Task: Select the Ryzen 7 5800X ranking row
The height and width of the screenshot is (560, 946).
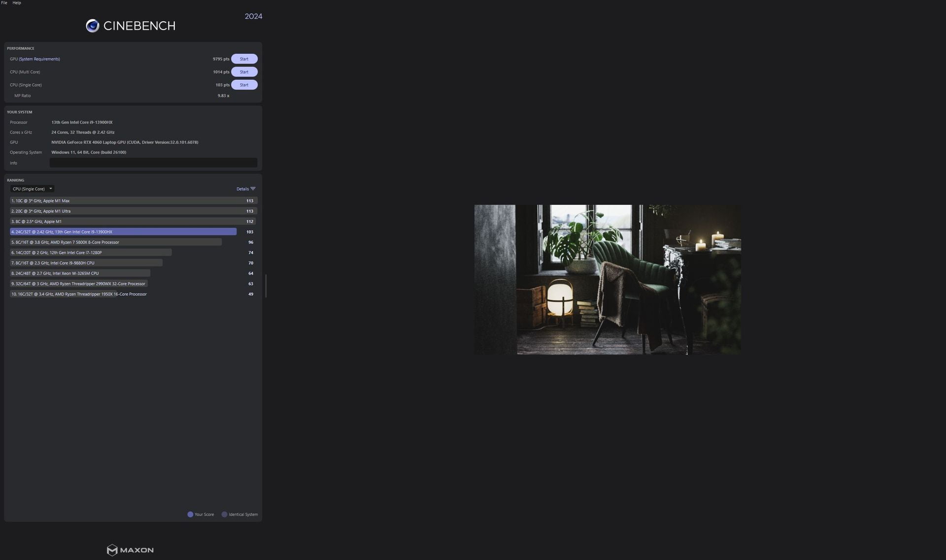Action: (134, 242)
